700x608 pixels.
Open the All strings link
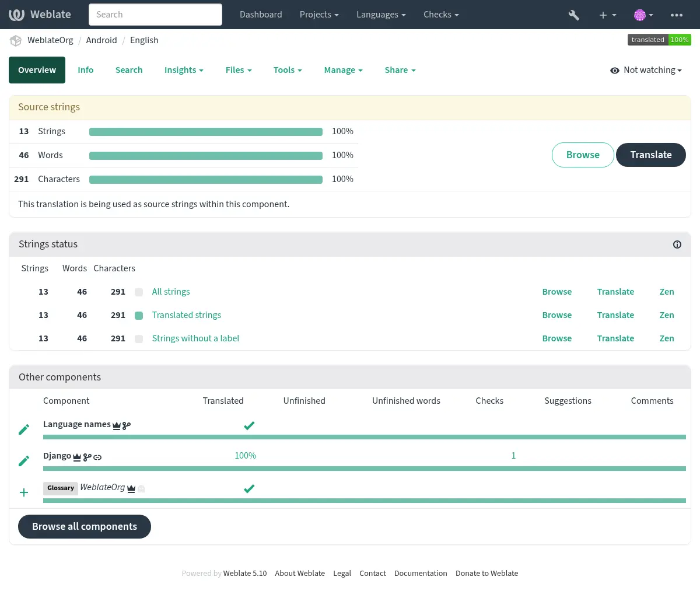coord(171,292)
